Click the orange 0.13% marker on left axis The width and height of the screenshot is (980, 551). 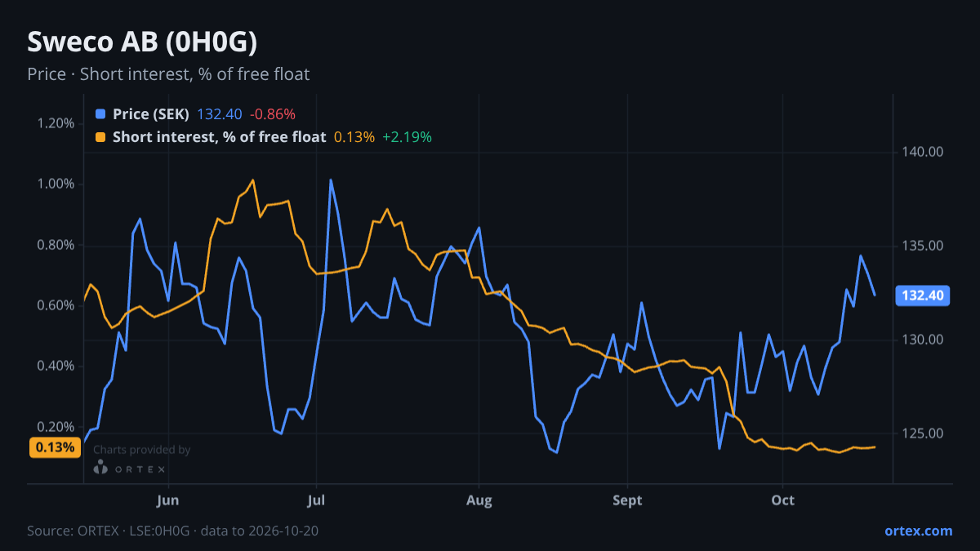(x=55, y=447)
